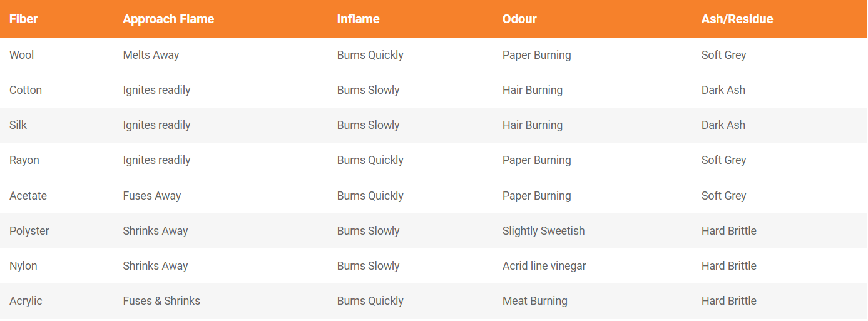The height and width of the screenshot is (321, 868).
Task: Select the Polyster fiber cell
Action: pos(29,231)
